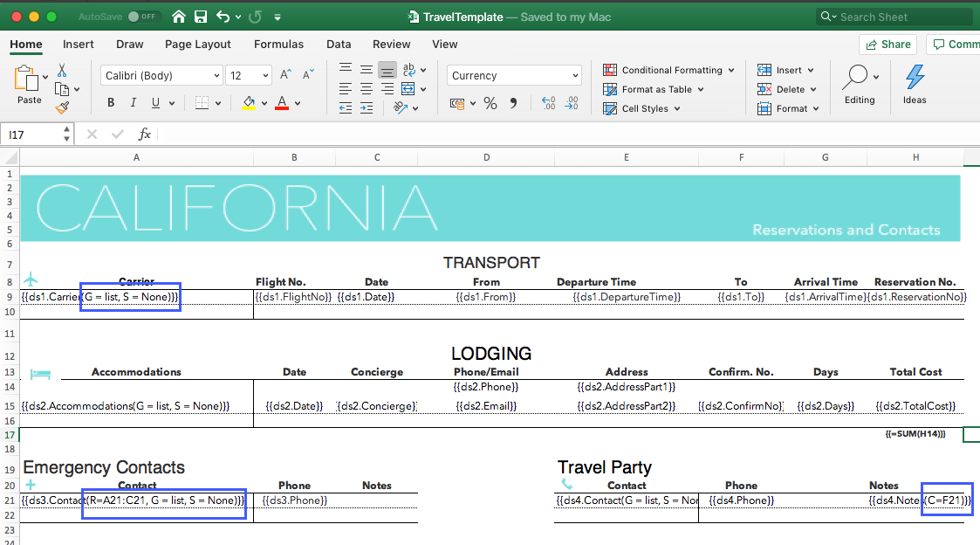Apply italic formatting
Image resolution: width=980 pixels, height=545 pixels.
(134, 102)
